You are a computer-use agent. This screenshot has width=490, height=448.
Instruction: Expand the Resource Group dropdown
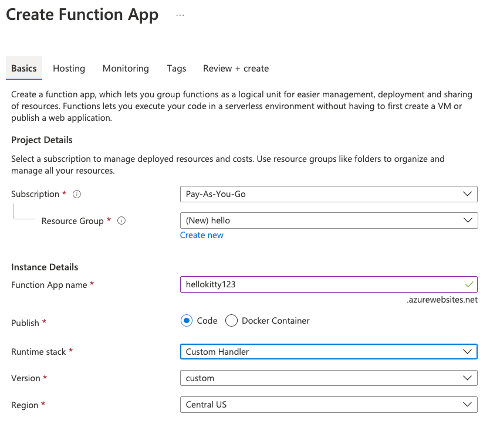coord(329,220)
